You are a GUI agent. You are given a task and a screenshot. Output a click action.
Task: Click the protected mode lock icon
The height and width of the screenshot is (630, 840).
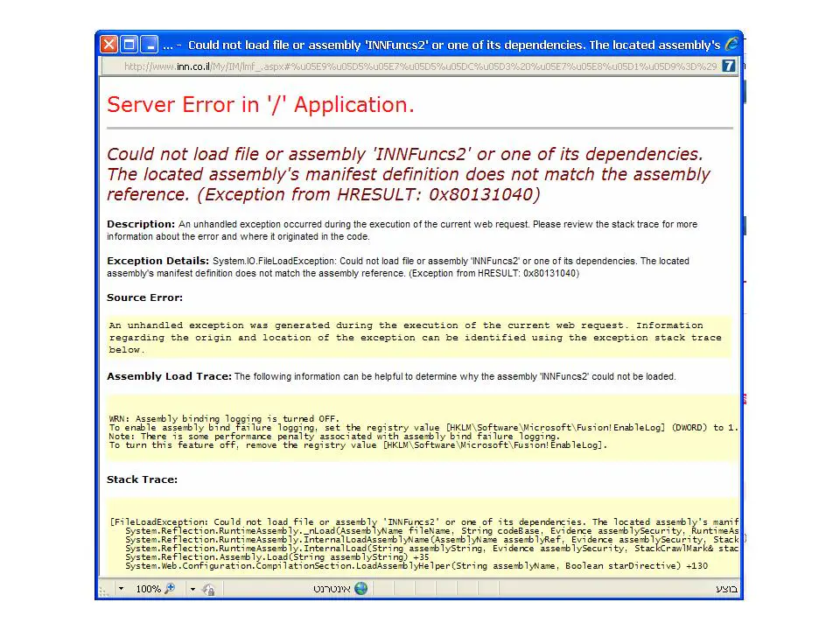pyautogui.click(x=208, y=589)
